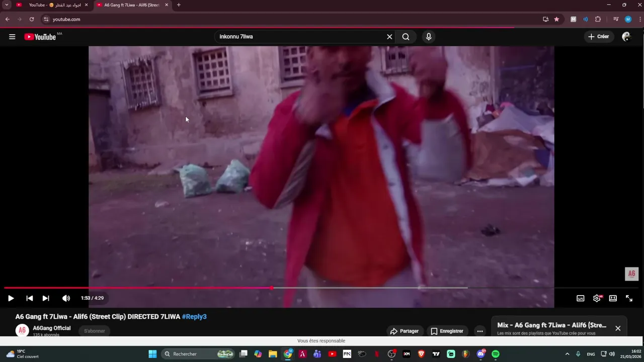Image resolution: width=644 pixels, height=362 pixels.
Task: Open the Créer menu
Action: tap(599, 37)
